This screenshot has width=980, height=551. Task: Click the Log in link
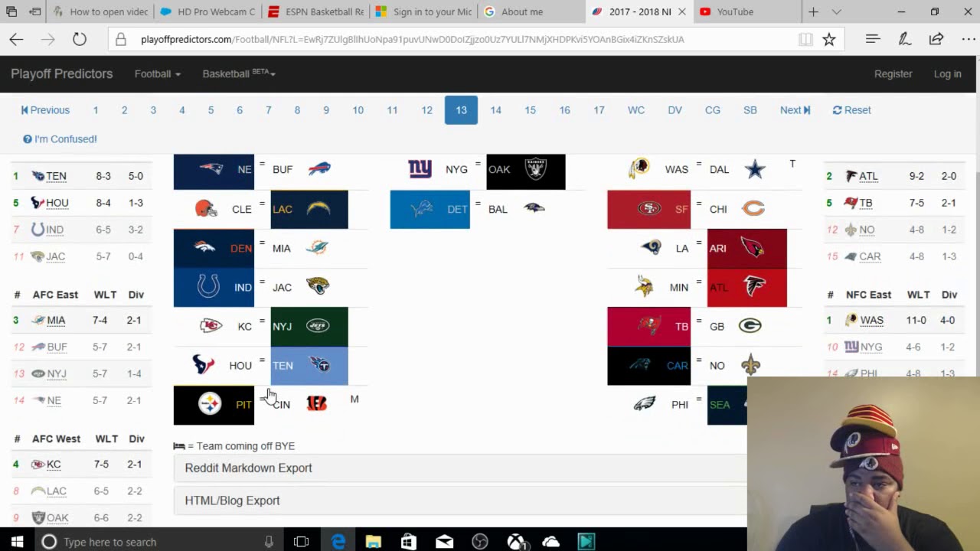pos(947,73)
